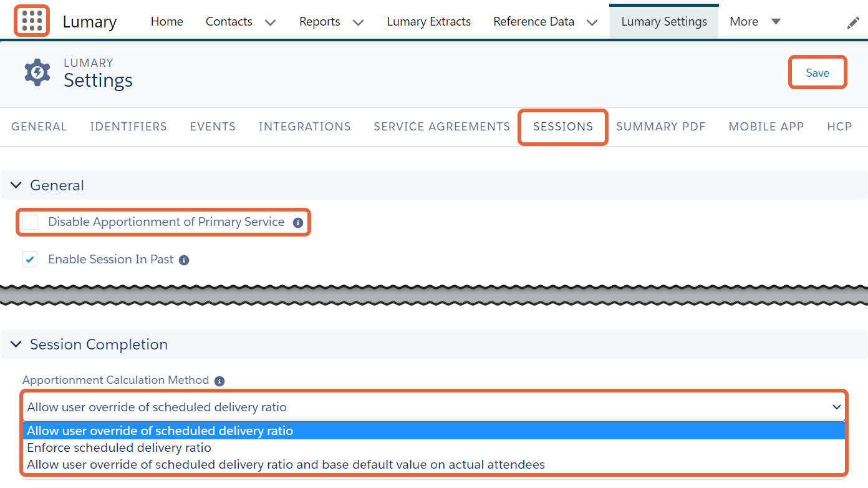Viewport: 868px width, 488px height.
Task: Switch to the GENERAL settings tab
Action: pyautogui.click(x=39, y=127)
